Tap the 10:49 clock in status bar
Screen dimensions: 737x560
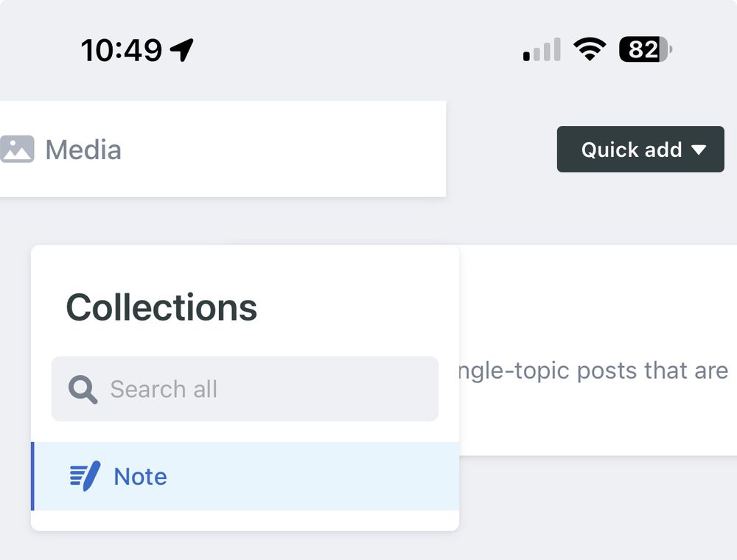click(x=122, y=50)
